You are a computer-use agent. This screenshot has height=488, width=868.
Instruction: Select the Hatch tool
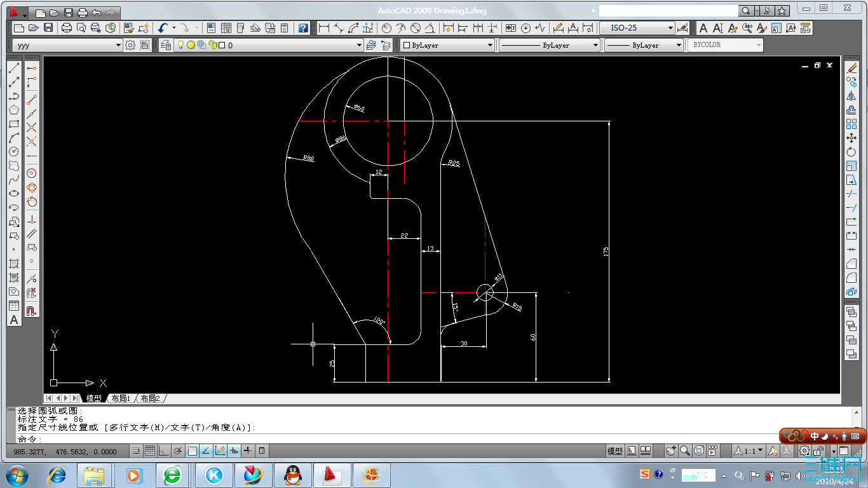14,263
